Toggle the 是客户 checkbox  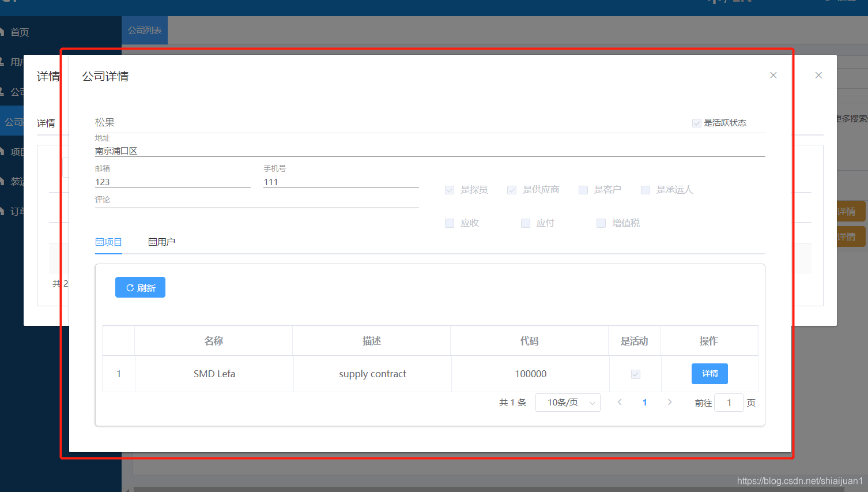click(x=583, y=190)
